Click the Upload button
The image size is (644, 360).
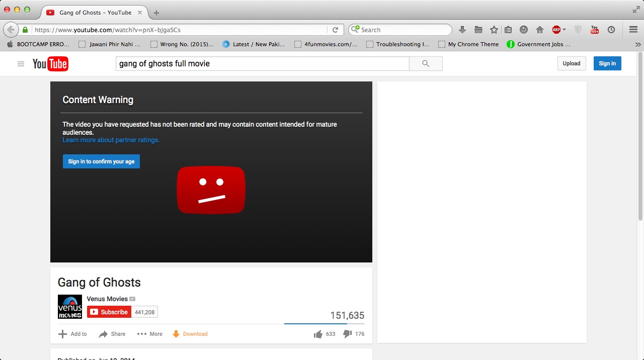[x=572, y=63]
